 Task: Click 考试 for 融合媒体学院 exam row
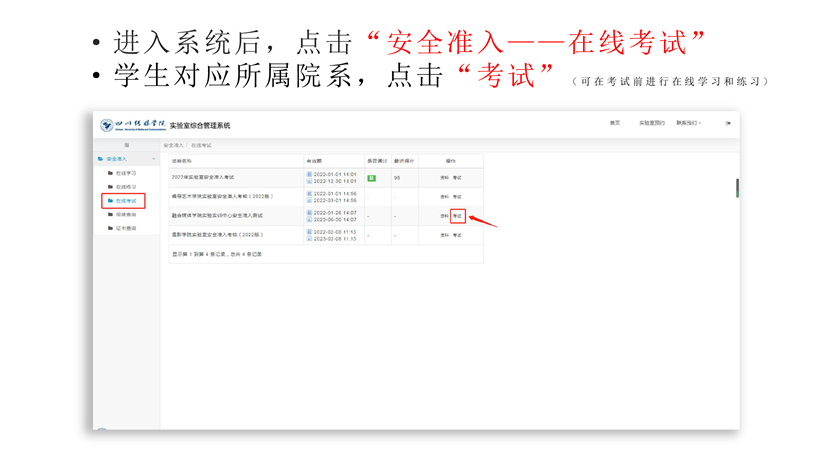[457, 216]
